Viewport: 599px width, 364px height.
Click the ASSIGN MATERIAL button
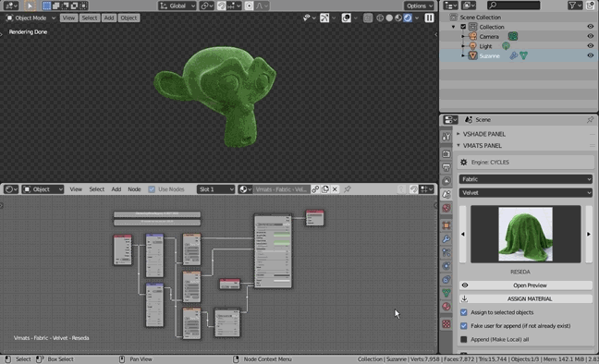[526, 298]
